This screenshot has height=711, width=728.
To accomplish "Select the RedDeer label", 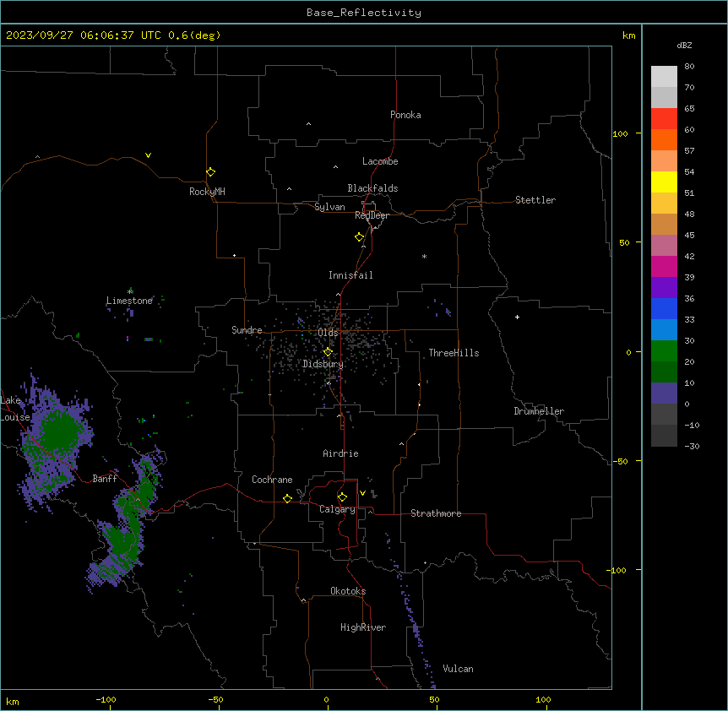I will [x=372, y=215].
